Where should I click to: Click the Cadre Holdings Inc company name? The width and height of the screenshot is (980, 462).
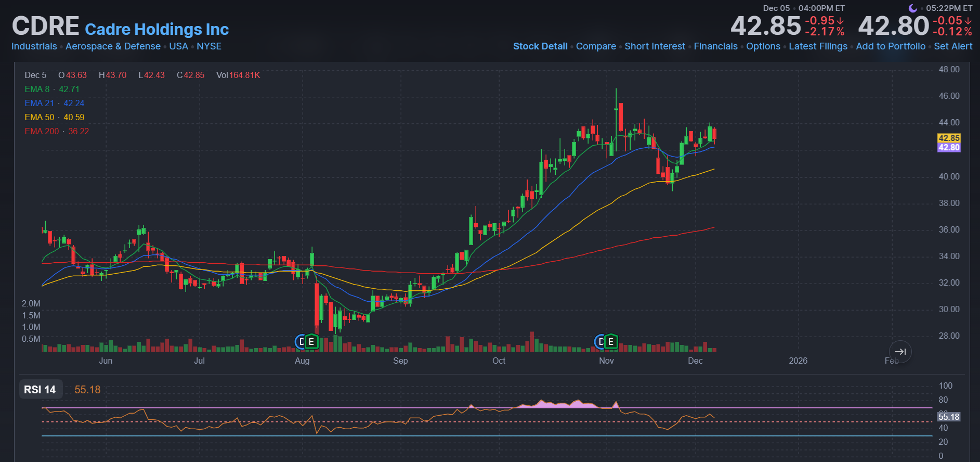pyautogui.click(x=156, y=29)
